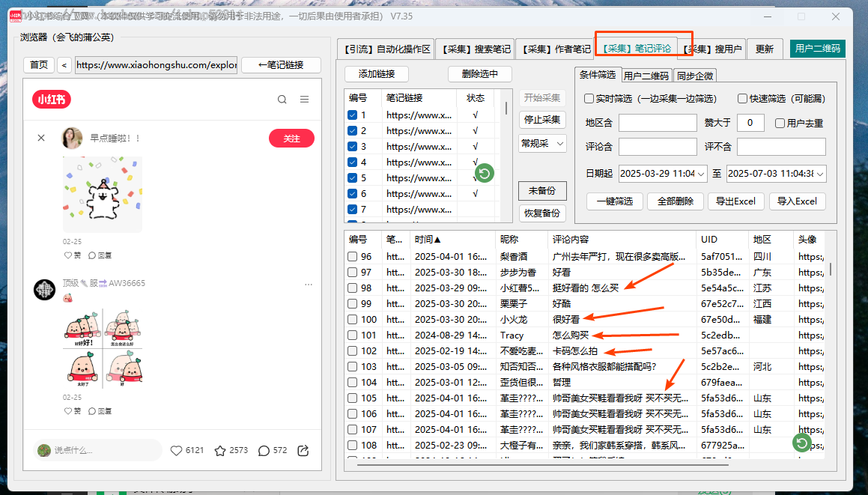
Task: Click the 赞大于 number field
Action: tap(750, 123)
